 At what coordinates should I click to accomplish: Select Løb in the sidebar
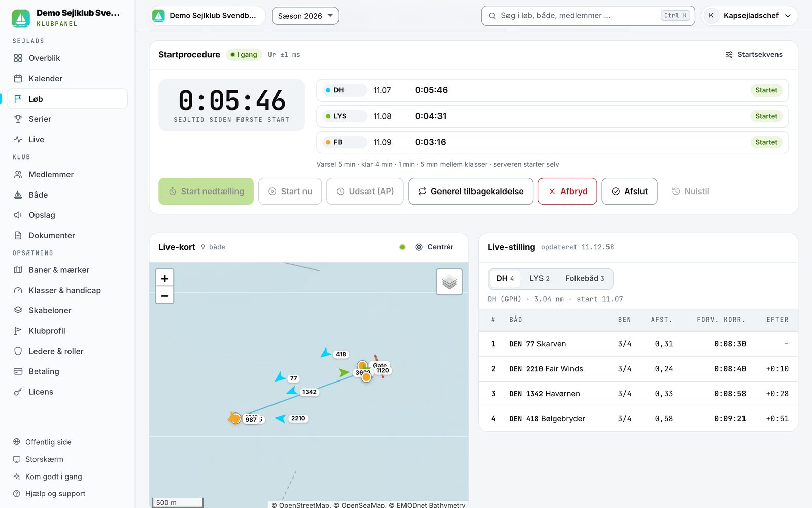pyautogui.click(x=67, y=99)
